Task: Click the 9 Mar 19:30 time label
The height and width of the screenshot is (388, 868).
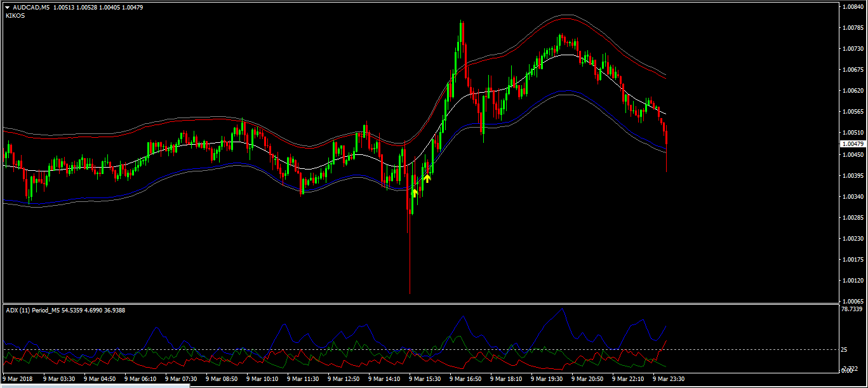Action: [547, 379]
